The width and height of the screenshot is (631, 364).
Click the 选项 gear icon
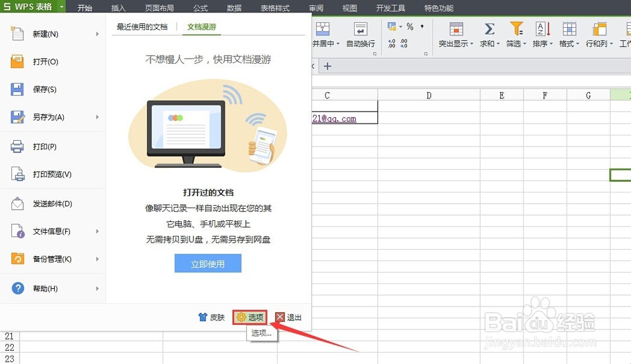point(241,317)
